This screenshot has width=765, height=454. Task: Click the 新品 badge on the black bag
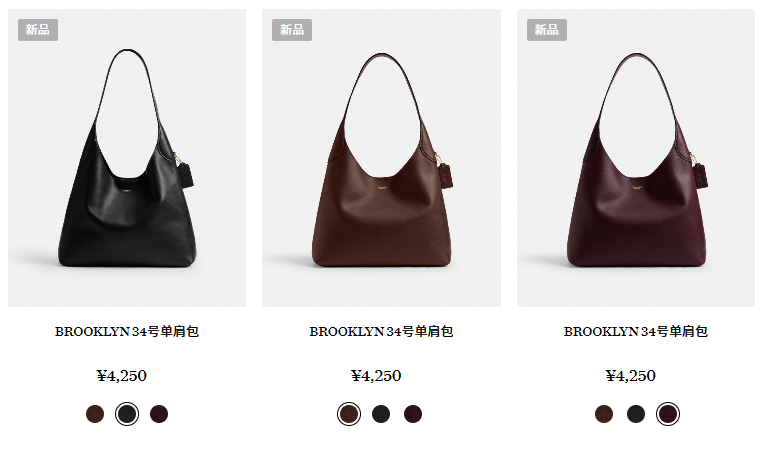click(38, 30)
